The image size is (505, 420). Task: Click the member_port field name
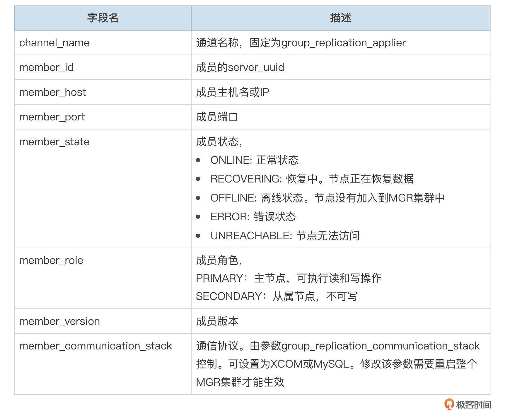coord(52,117)
